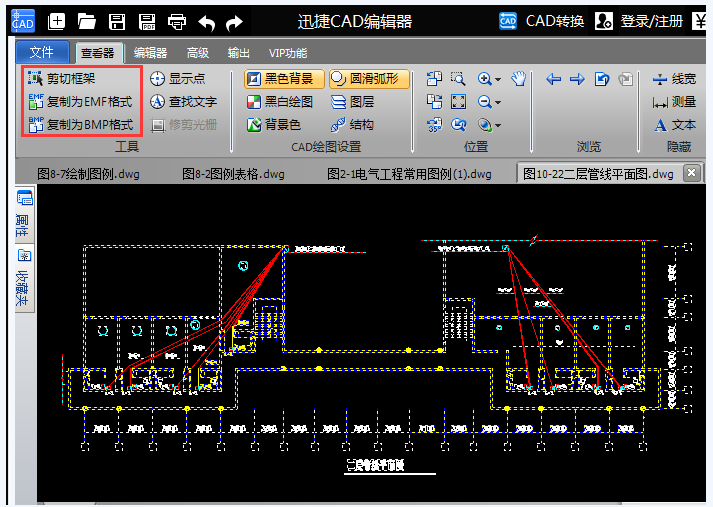This screenshot has width=713, height=507.
Task: Go to previous file with left arrow
Action: pos(553,79)
